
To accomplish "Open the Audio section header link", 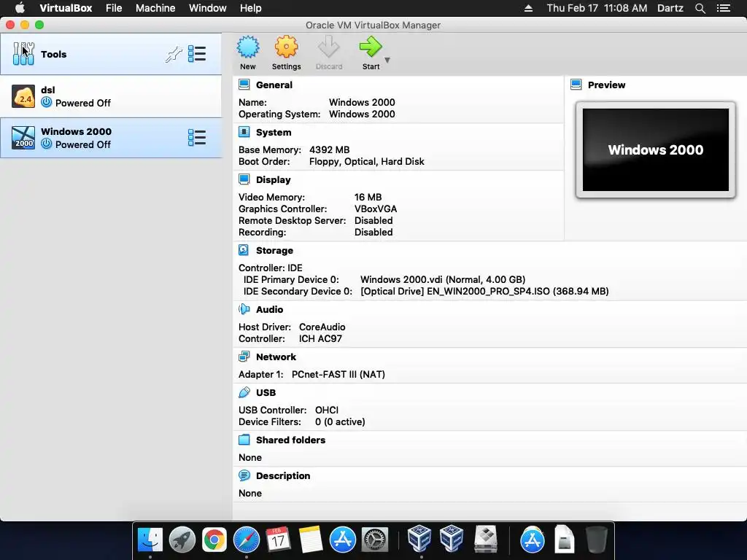I will 270,309.
